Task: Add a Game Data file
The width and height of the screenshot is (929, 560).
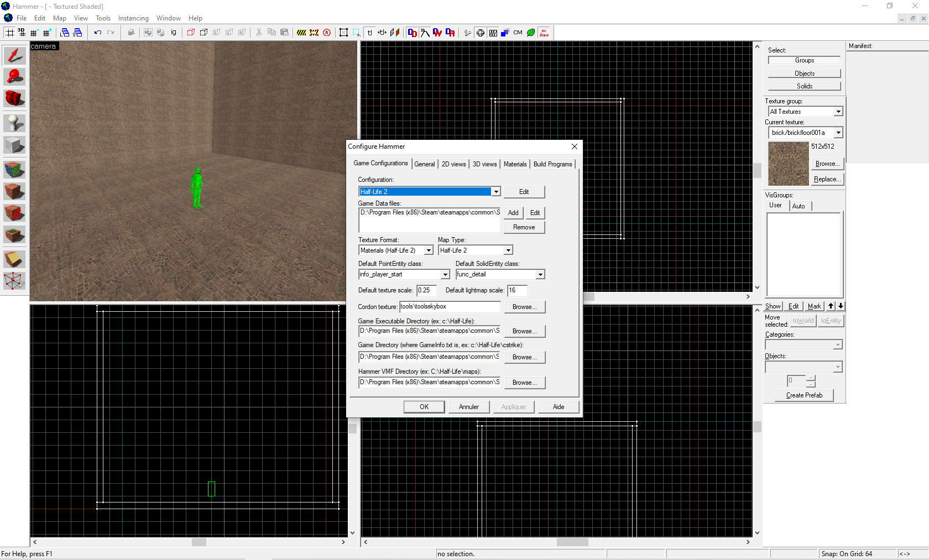Action: pos(513,213)
